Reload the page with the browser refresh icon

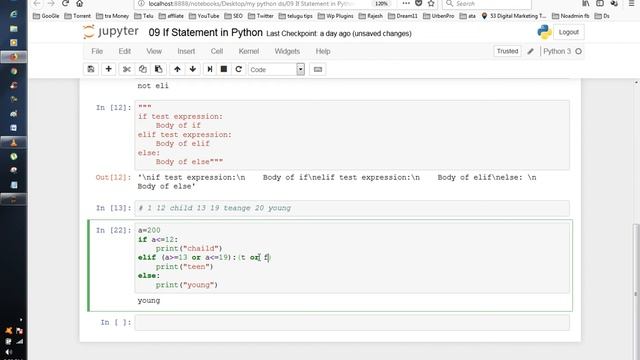[x=65, y=3]
